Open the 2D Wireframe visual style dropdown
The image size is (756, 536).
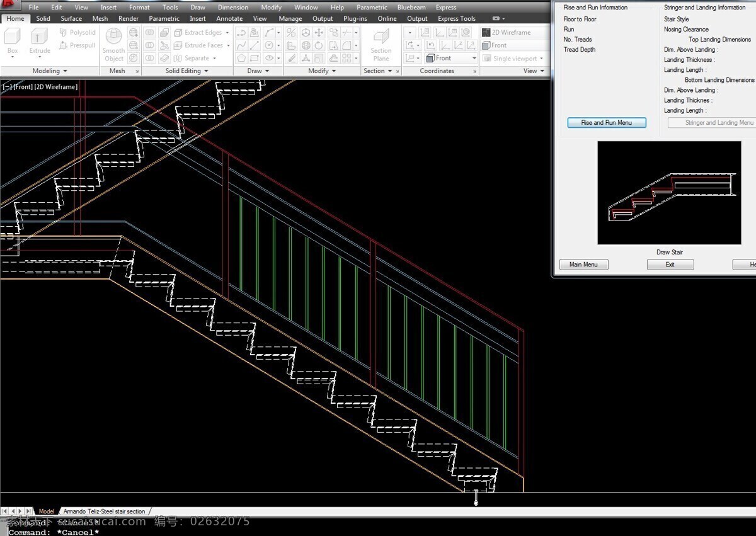[515, 33]
